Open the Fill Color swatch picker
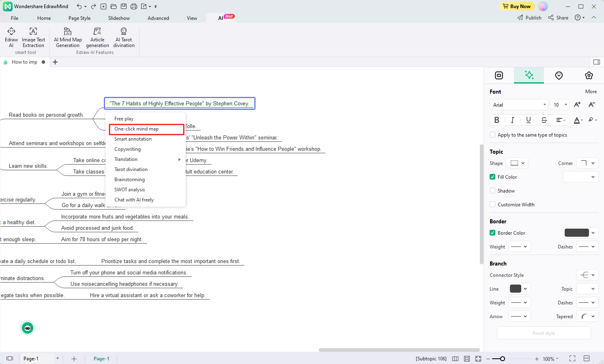 pyautogui.click(x=580, y=177)
